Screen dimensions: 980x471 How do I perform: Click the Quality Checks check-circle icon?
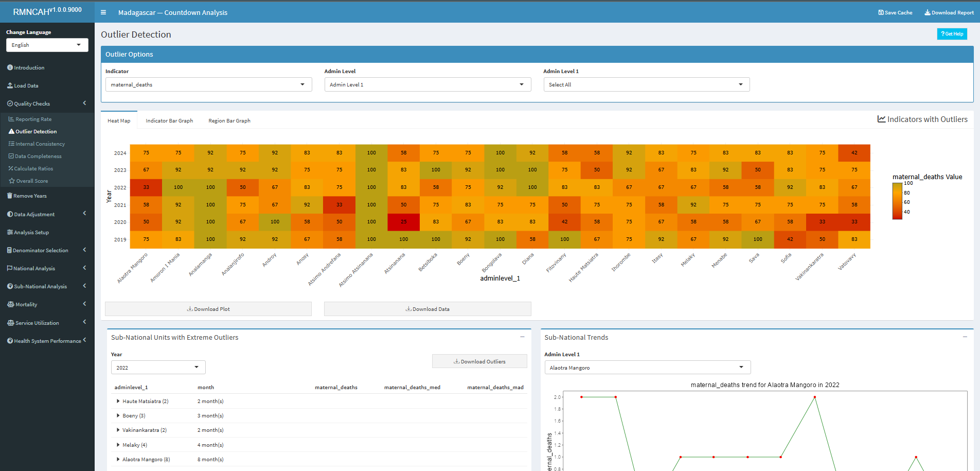point(10,103)
